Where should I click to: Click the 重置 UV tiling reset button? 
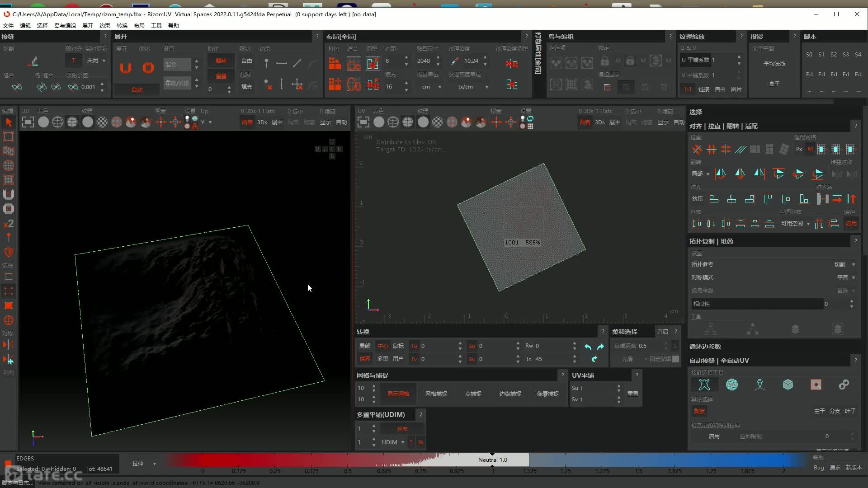point(633,394)
